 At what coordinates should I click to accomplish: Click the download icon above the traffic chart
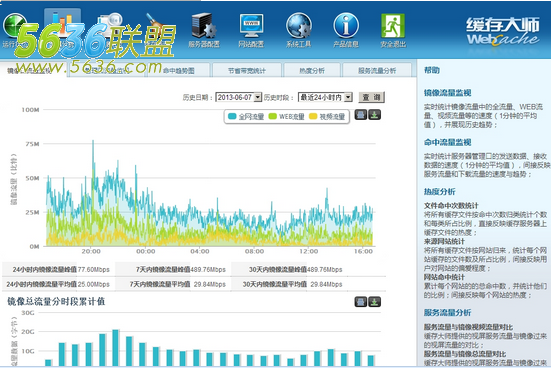[x=375, y=115]
